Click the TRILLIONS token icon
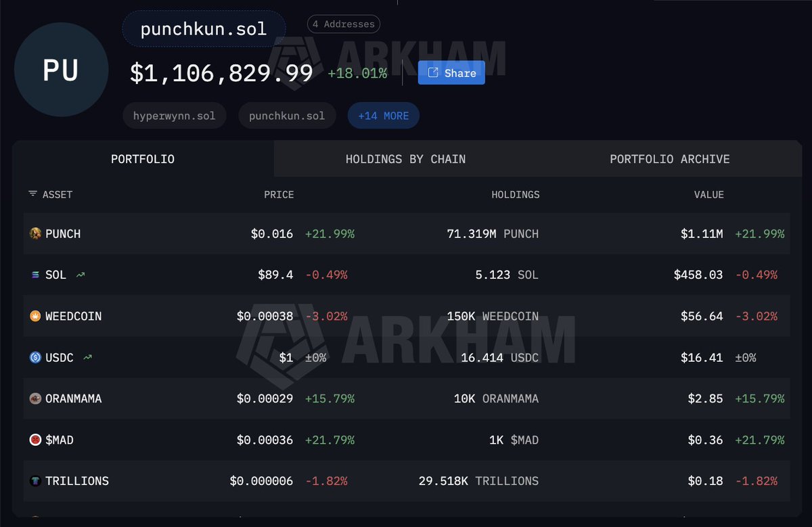The height and width of the screenshot is (527, 812). pyautogui.click(x=35, y=481)
